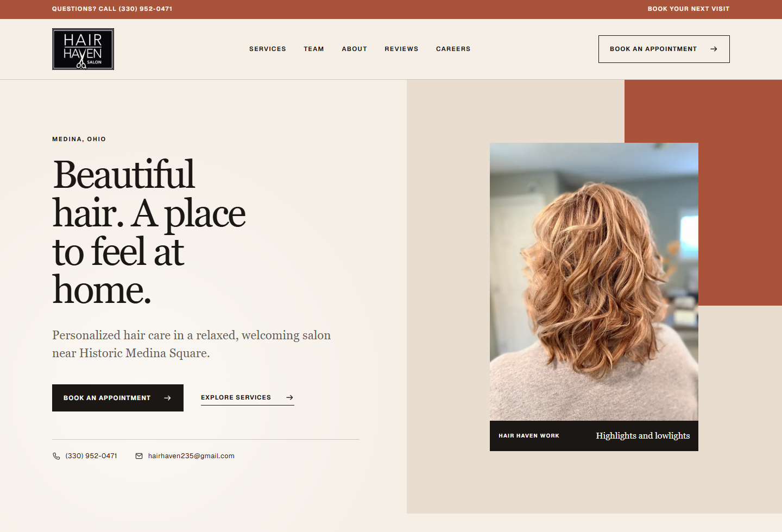Click the envelope icon beside the email address
The height and width of the screenshot is (532, 782).
click(139, 456)
